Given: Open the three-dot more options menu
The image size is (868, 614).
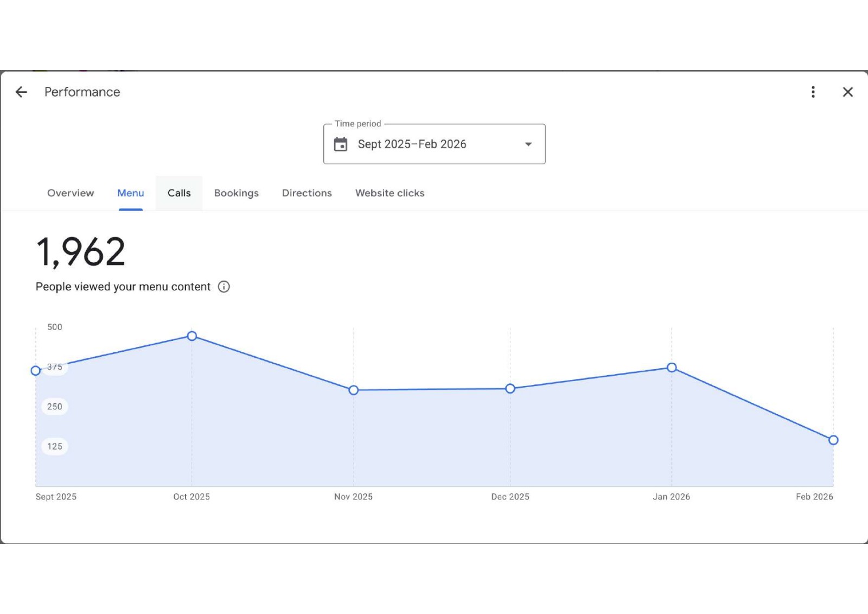Looking at the screenshot, I should click(x=813, y=92).
